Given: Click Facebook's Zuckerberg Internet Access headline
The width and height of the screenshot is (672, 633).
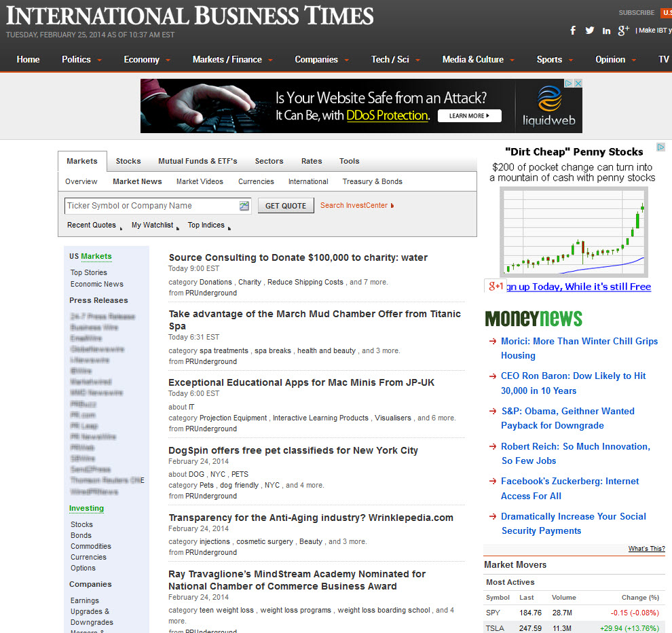Looking at the screenshot, I should tap(570, 488).
